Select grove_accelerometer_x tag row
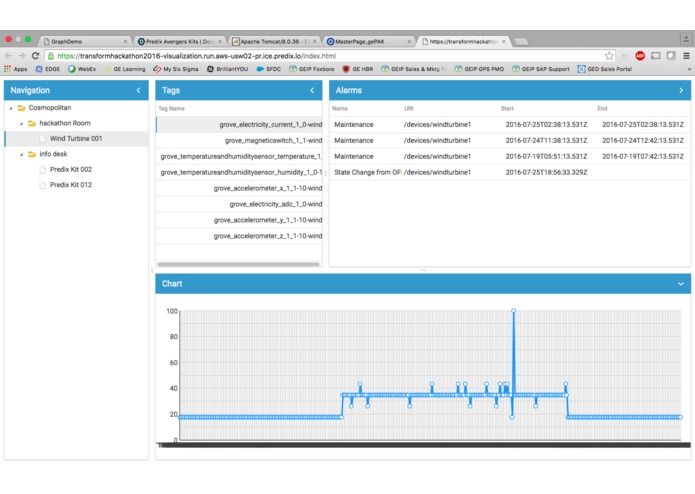This screenshot has width=695, height=494. (x=239, y=189)
